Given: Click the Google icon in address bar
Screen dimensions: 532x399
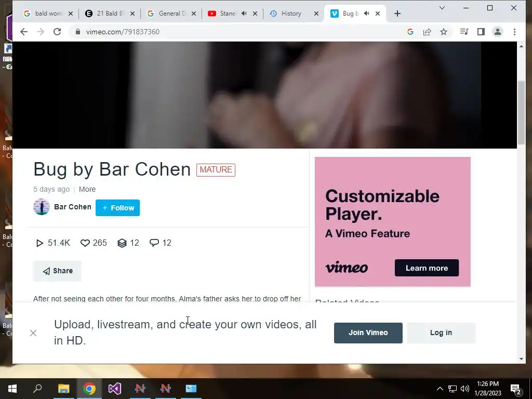Looking at the screenshot, I should pos(410,32).
